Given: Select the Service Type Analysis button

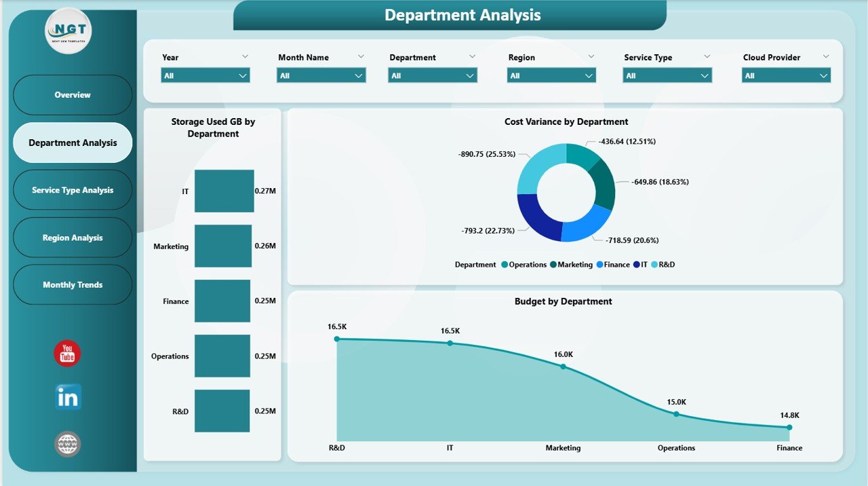Looking at the screenshot, I should pos(72,190).
